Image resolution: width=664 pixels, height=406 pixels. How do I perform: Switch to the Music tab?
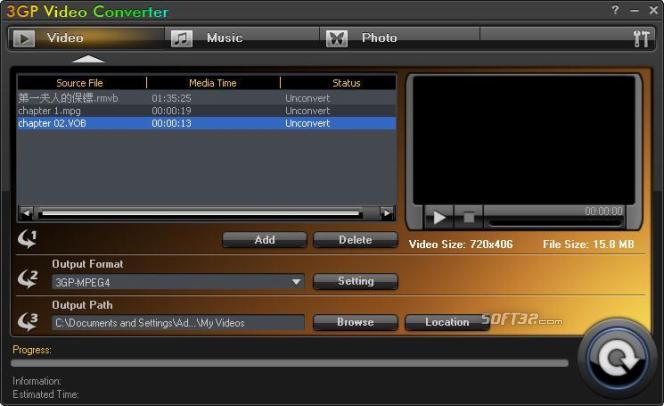tap(242, 38)
